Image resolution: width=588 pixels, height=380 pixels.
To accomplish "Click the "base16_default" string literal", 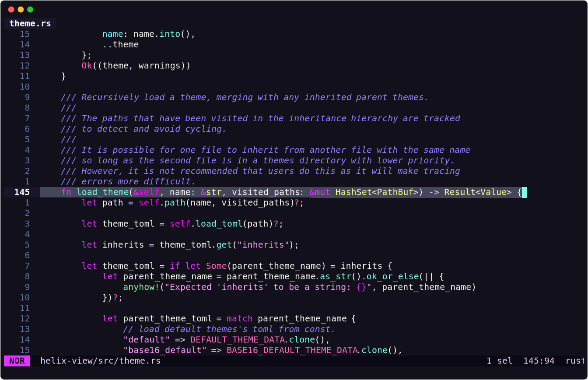I will 164,350.
